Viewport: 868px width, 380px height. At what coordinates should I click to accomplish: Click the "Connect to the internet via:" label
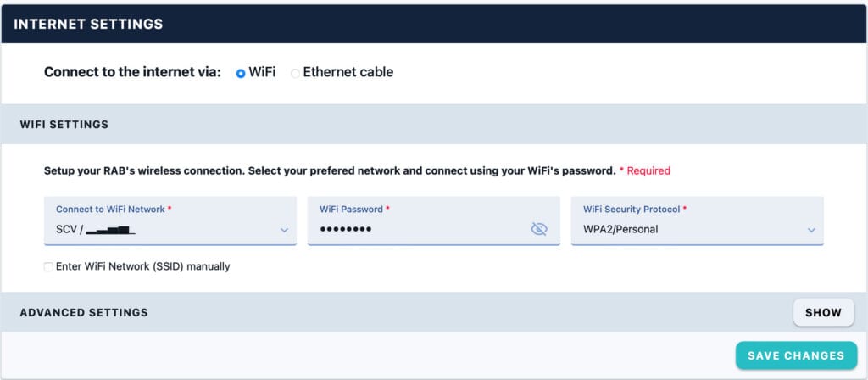pyautogui.click(x=132, y=72)
